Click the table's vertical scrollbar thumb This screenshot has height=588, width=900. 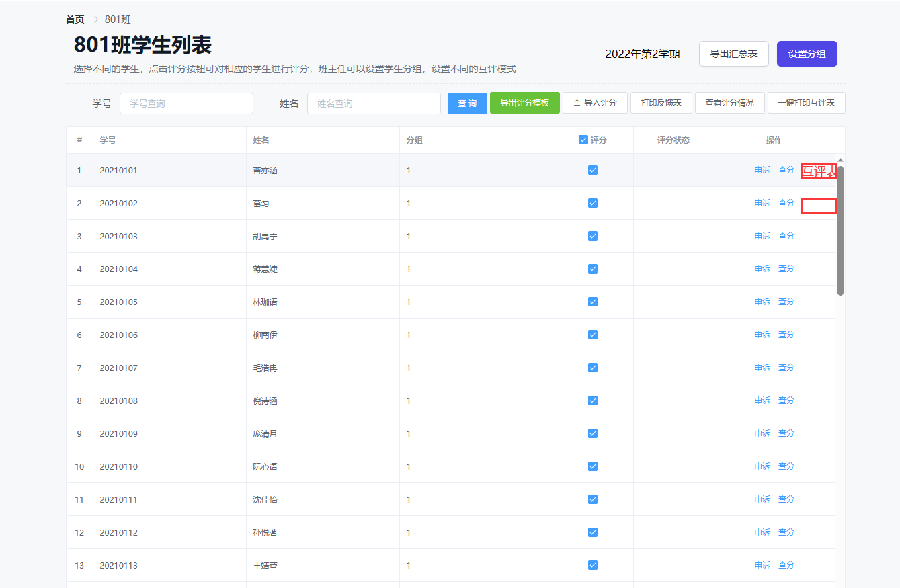840,230
